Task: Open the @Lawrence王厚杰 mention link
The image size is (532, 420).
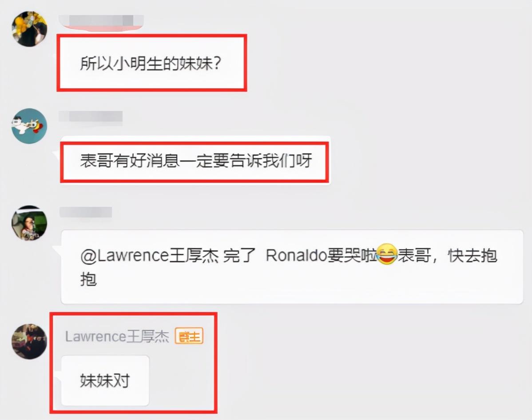Action: (150, 255)
